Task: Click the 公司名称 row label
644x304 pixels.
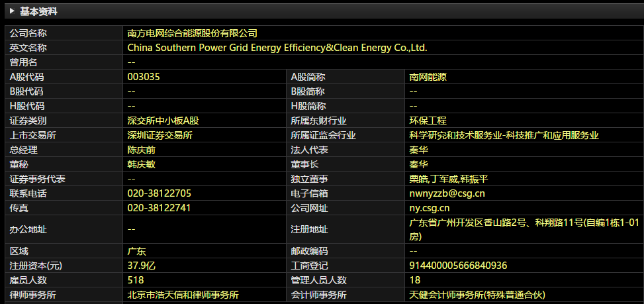Action: pos(28,33)
